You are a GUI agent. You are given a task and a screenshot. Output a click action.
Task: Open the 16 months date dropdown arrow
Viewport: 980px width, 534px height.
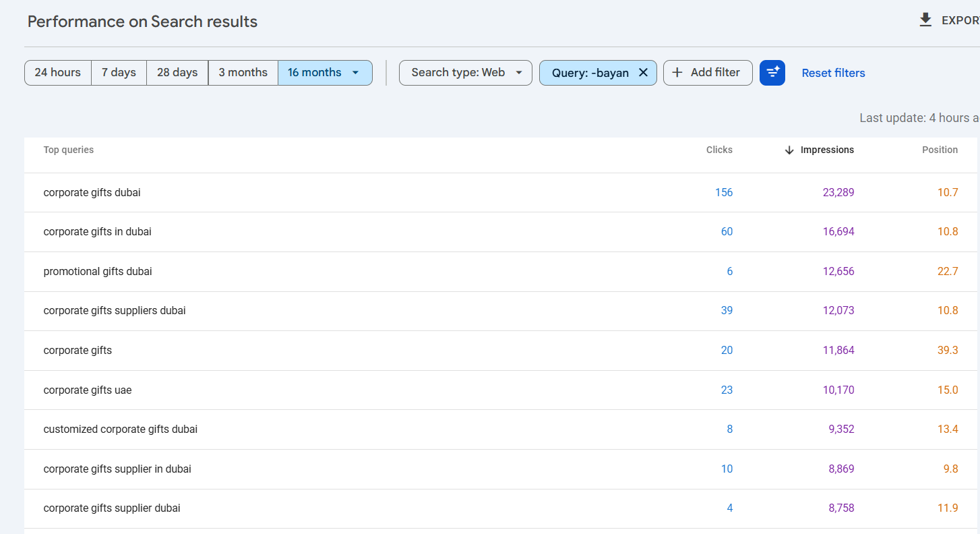(356, 73)
